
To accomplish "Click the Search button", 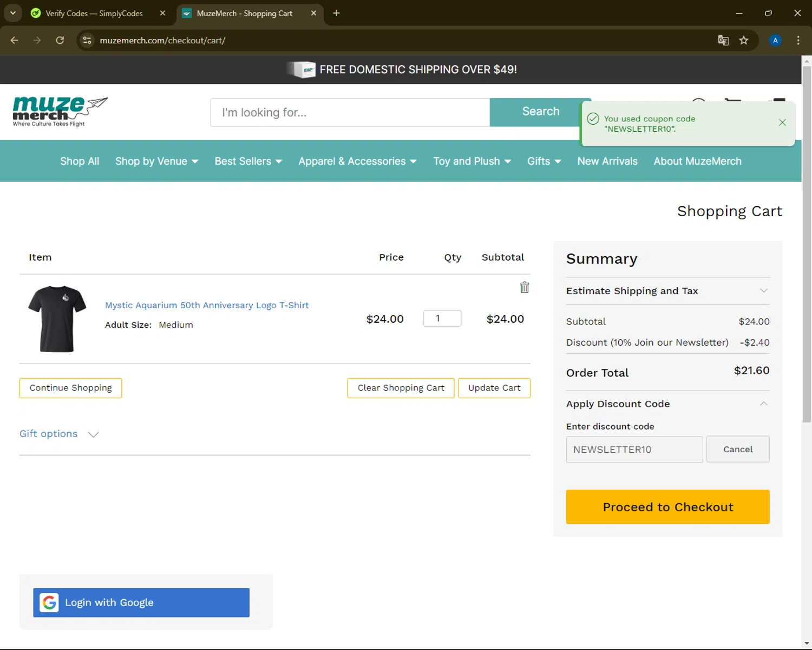I will (x=540, y=112).
